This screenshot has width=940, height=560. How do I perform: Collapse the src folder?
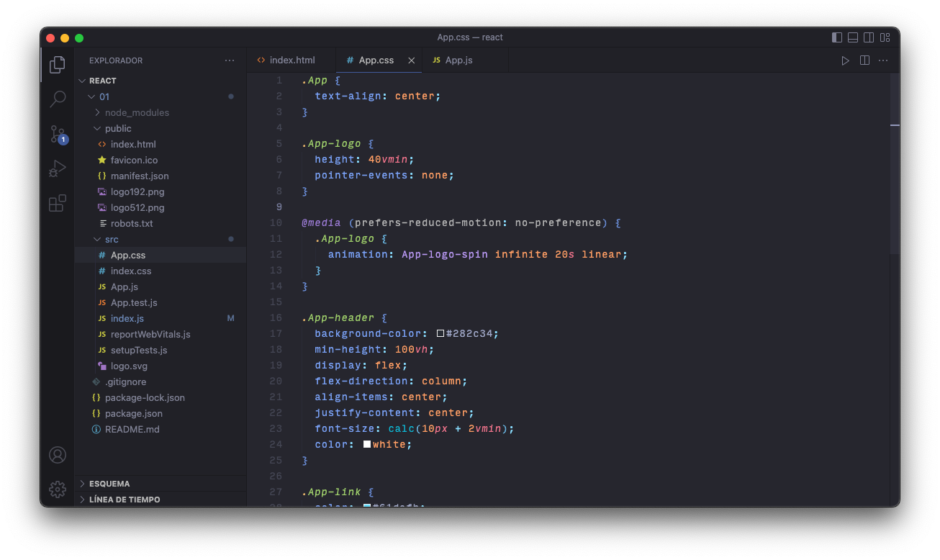97,239
